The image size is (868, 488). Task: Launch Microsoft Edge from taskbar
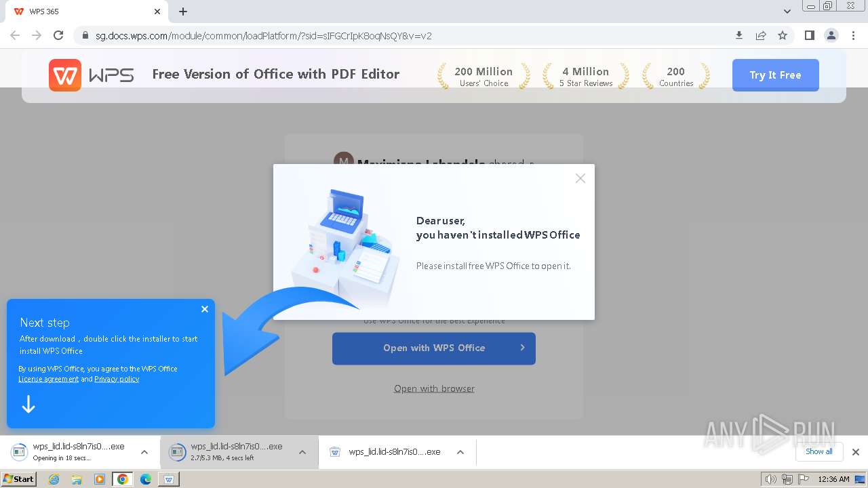(x=146, y=479)
